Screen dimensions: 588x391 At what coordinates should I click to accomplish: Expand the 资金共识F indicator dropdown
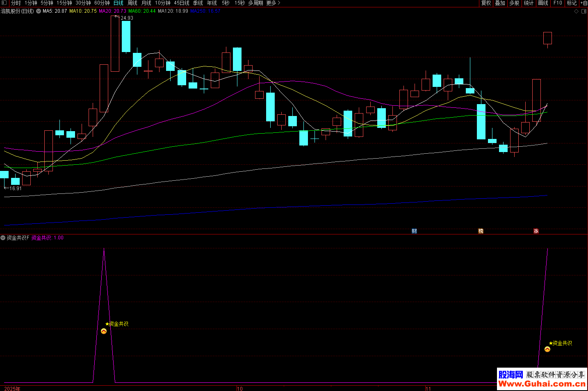pos(3,238)
